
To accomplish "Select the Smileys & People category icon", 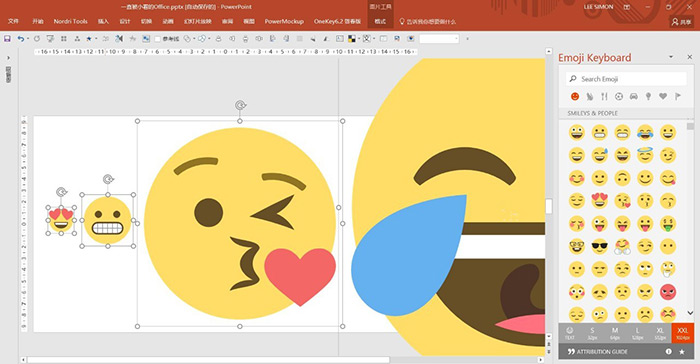I will pos(575,96).
